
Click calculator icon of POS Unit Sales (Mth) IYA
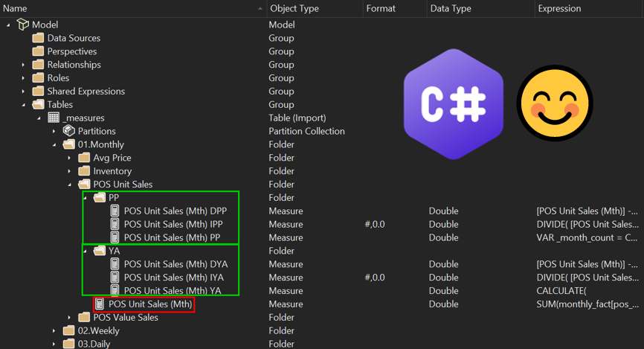click(115, 278)
